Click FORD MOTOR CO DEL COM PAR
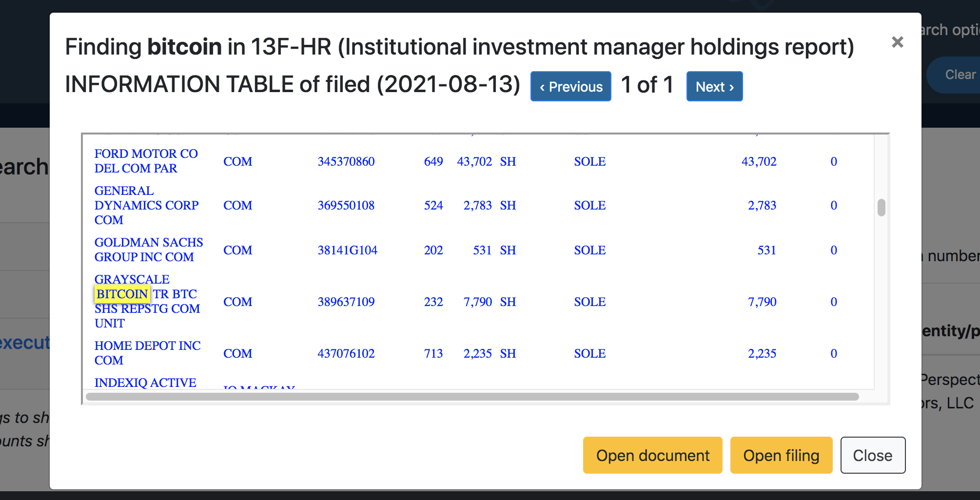Image resolution: width=980 pixels, height=500 pixels. click(x=146, y=161)
